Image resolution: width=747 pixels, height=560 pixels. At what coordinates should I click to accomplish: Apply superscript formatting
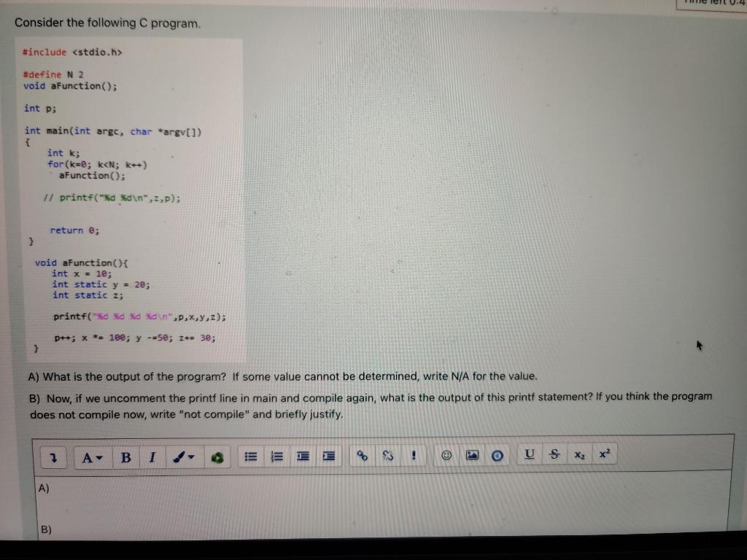pos(603,455)
